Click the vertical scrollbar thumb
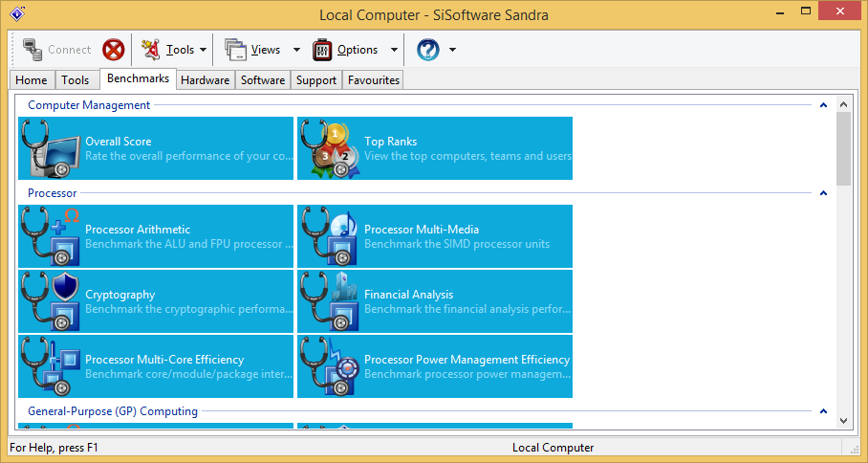Viewport: 868px width, 463px height. click(x=843, y=149)
